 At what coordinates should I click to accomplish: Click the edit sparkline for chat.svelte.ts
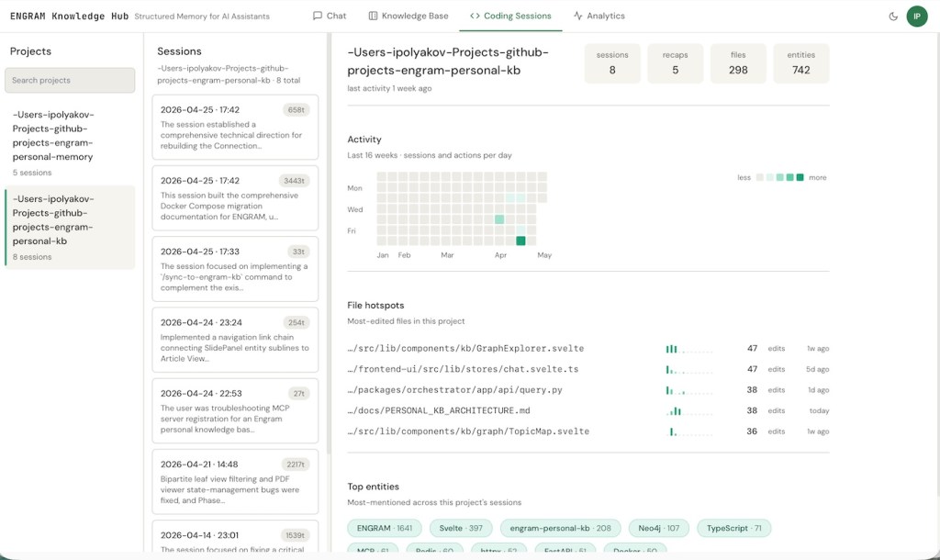(x=689, y=369)
